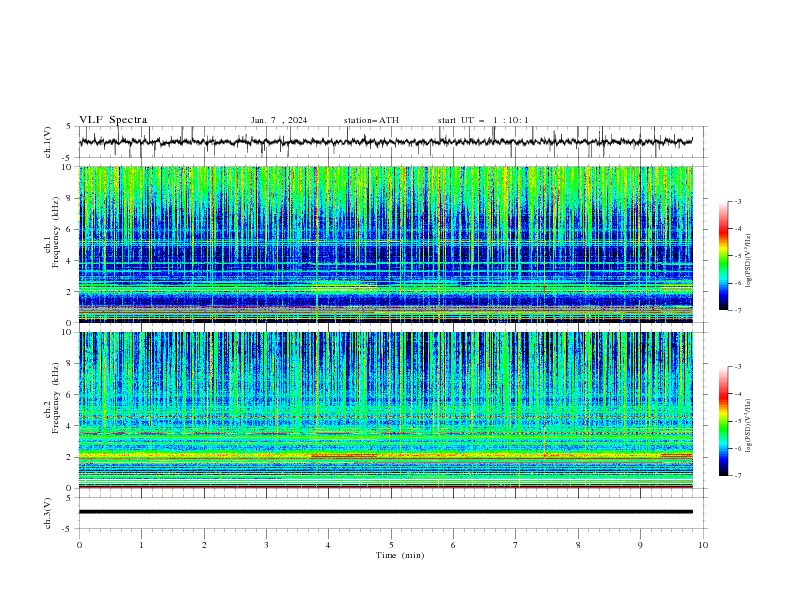Screen dimensions: 792x612
Task: Click the log(PSD) label beside the ch.1 color bar
Action: pyautogui.click(x=749, y=261)
